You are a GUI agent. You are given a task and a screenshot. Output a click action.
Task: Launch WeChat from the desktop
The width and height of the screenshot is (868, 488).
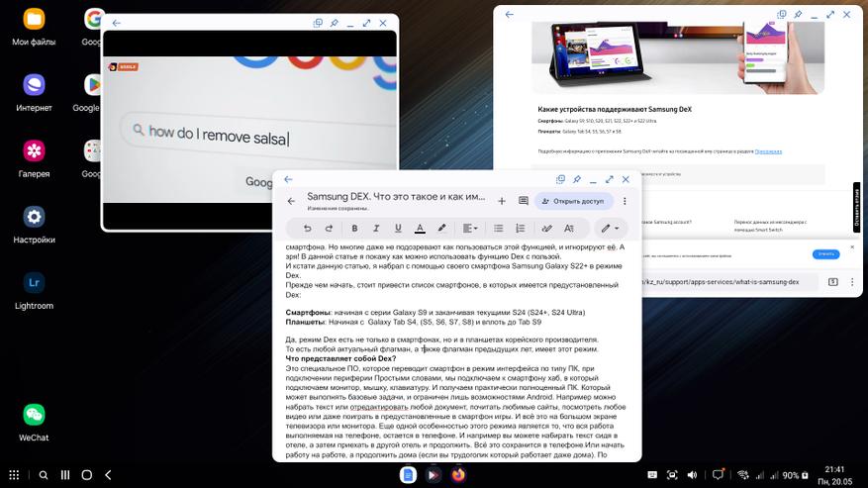coord(34,422)
